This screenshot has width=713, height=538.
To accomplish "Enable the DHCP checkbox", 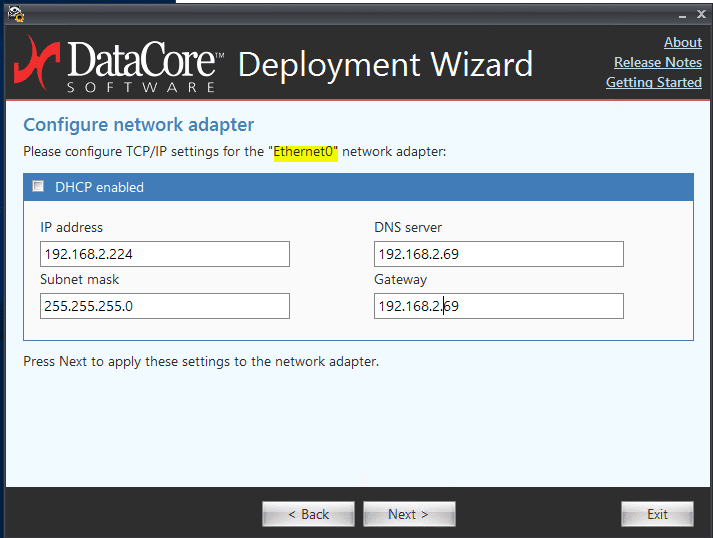I will [39, 186].
